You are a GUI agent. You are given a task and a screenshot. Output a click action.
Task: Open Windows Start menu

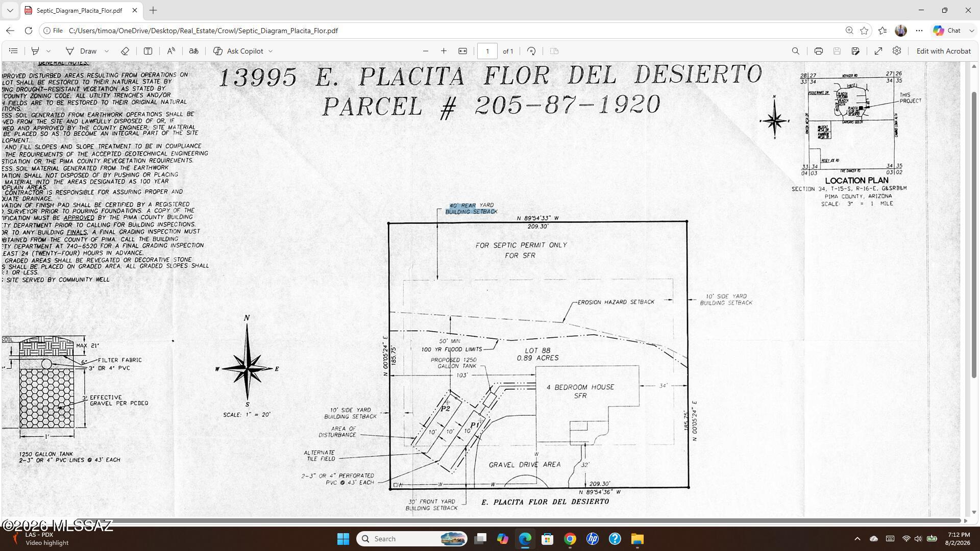click(343, 539)
